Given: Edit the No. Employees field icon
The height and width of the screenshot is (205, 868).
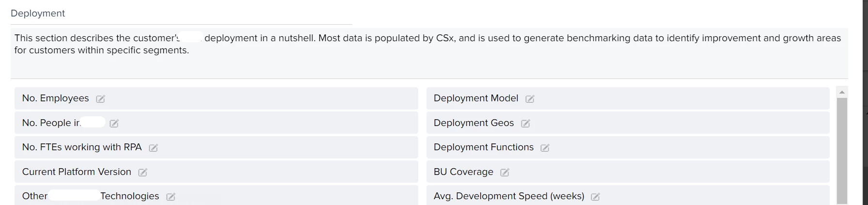Looking at the screenshot, I should pos(100,99).
